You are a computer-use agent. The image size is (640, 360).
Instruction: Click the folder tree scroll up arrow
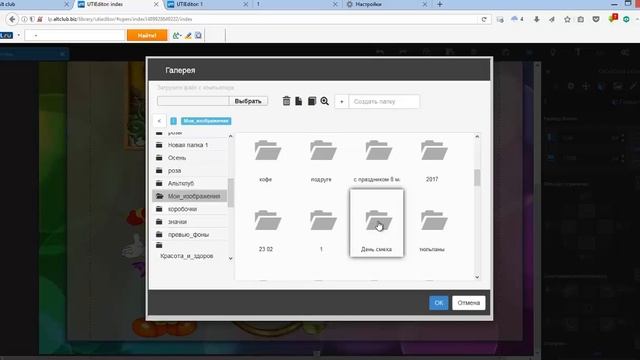231,136
